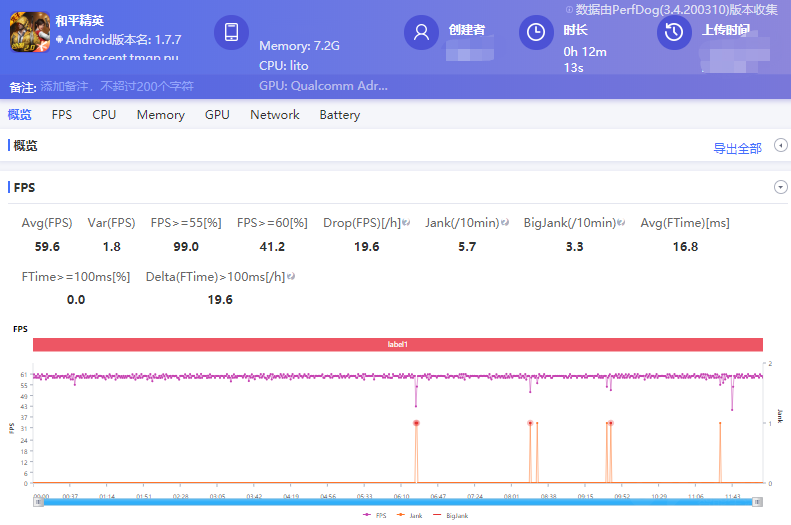Click the BigJank marker near 08:20

(530, 423)
